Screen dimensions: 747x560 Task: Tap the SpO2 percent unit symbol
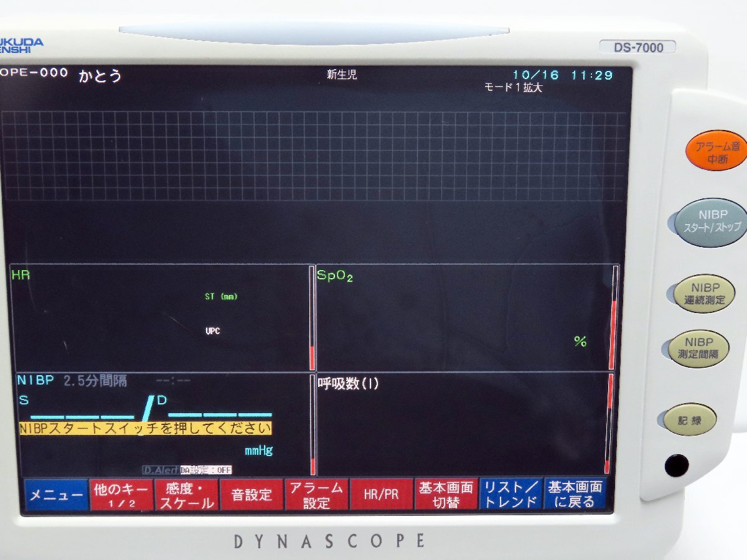(580, 341)
